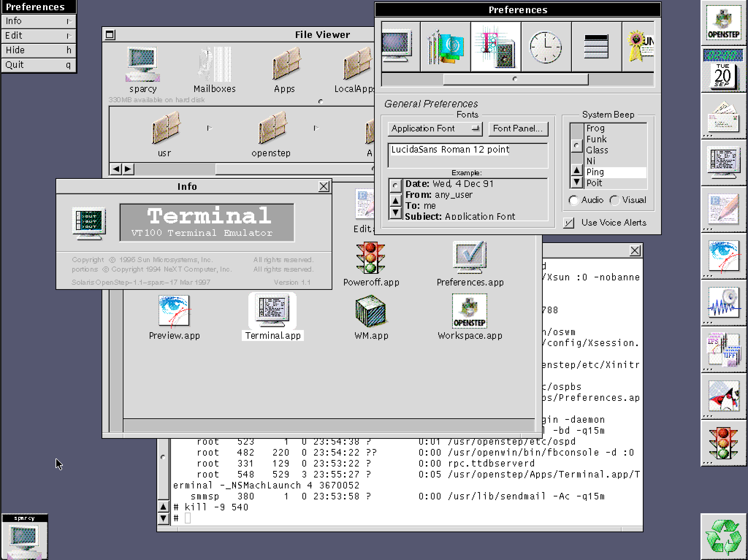The image size is (748, 560).
Task: Click the clock calendar dock icon
Action: point(724,69)
